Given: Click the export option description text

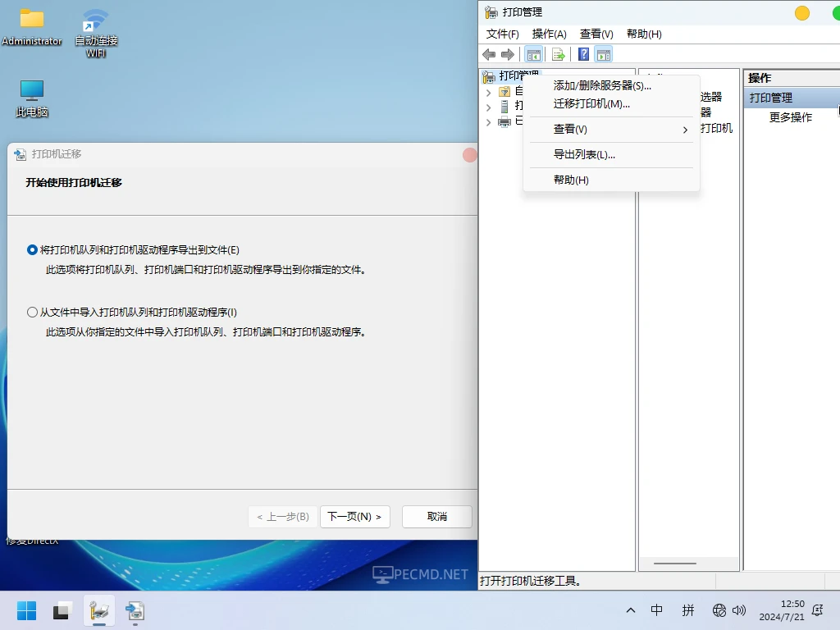Looking at the screenshot, I should 206,269.
